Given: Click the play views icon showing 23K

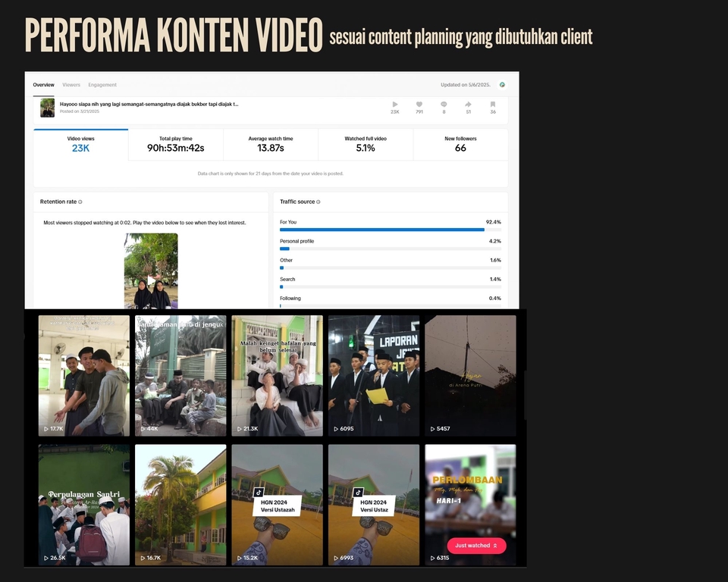Looking at the screenshot, I should pyautogui.click(x=395, y=104).
